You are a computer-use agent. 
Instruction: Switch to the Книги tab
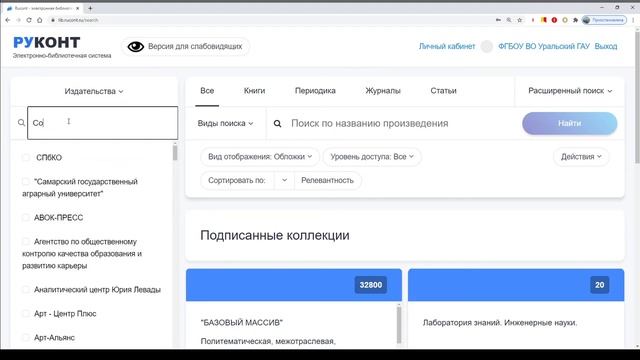click(x=254, y=91)
